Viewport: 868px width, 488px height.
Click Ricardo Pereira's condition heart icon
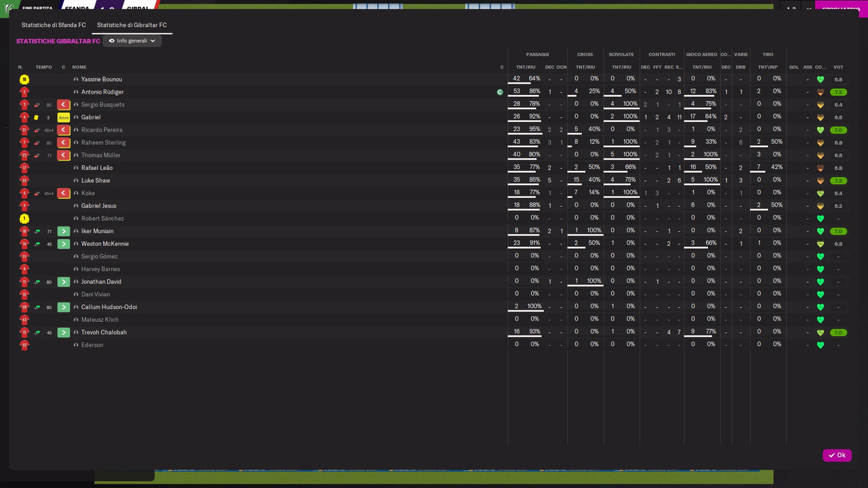point(821,130)
